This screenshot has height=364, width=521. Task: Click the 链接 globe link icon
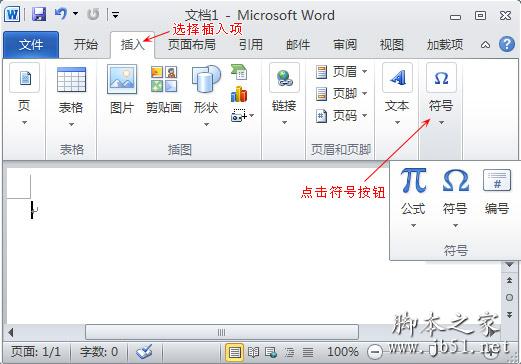[x=284, y=78]
